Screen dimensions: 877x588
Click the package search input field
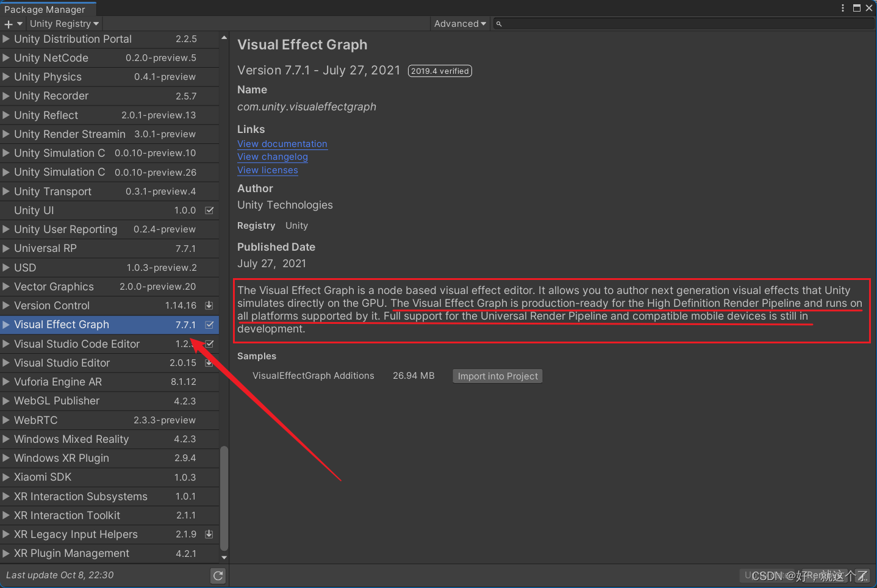(683, 24)
